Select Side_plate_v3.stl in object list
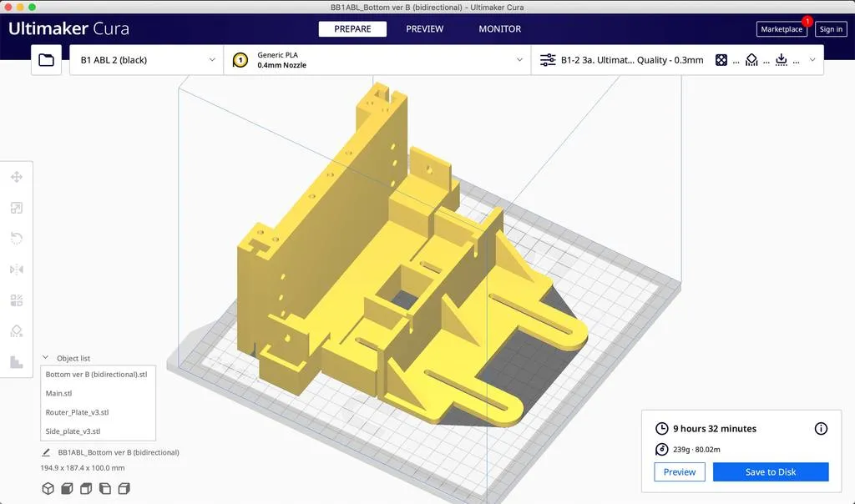This screenshot has height=504, width=855. [x=73, y=431]
